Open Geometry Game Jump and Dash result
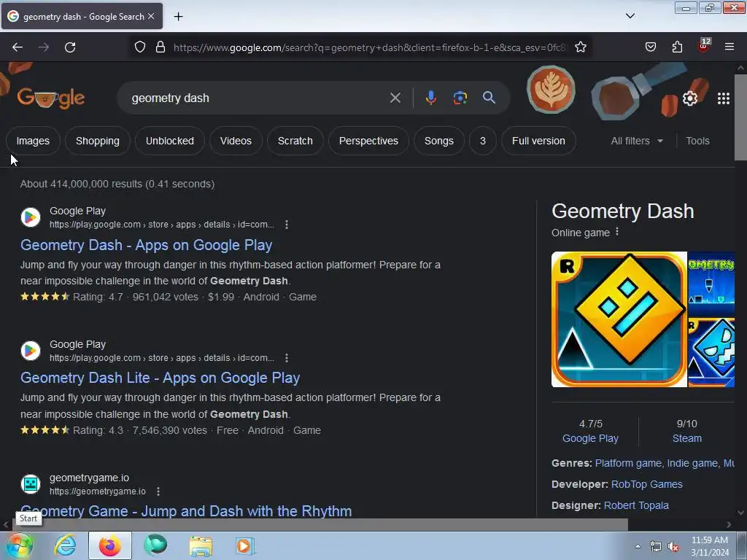The image size is (747, 560). click(x=186, y=511)
